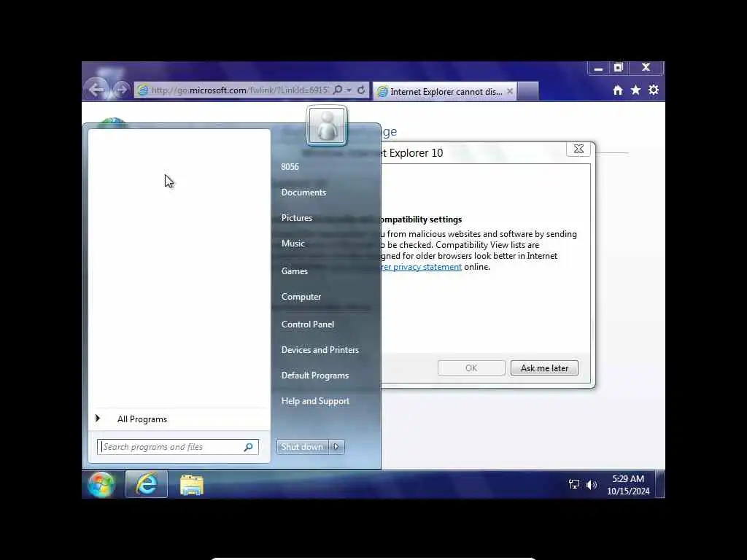Click the Home icon in IE

618,90
